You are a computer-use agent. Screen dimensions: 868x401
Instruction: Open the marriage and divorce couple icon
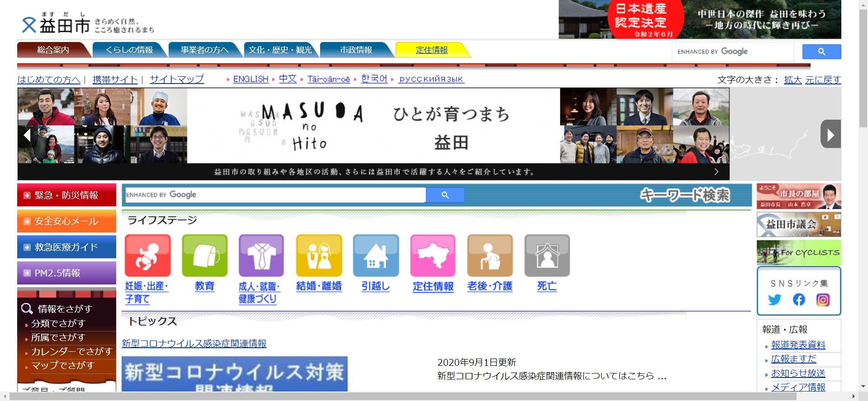pyautogui.click(x=319, y=256)
